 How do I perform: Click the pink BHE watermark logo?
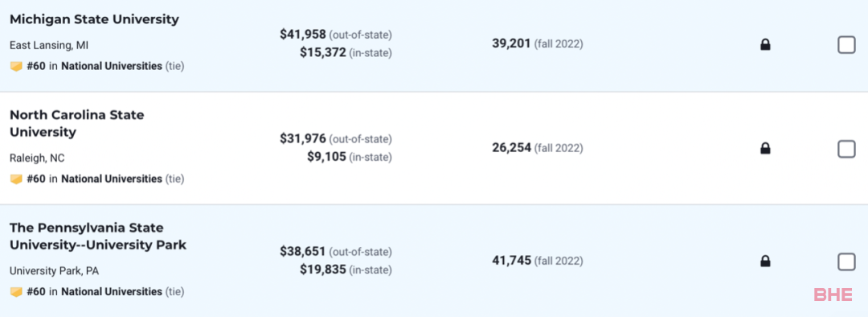tap(833, 294)
